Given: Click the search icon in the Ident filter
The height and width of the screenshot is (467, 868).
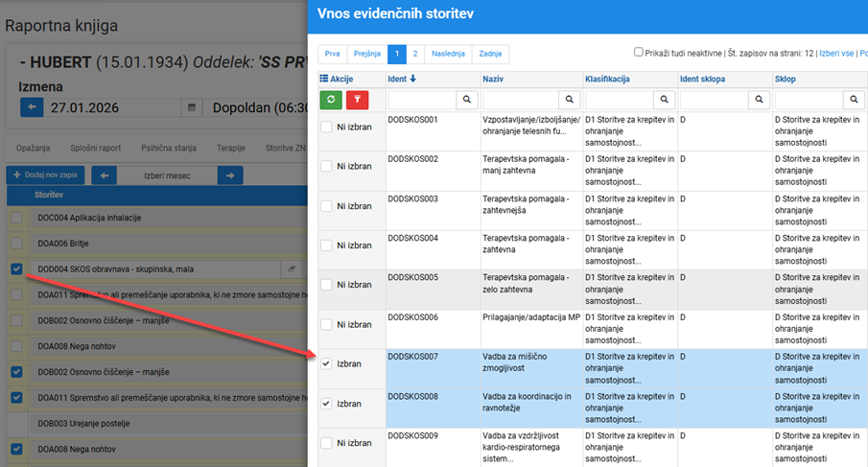Looking at the screenshot, I should coord(467,100).
